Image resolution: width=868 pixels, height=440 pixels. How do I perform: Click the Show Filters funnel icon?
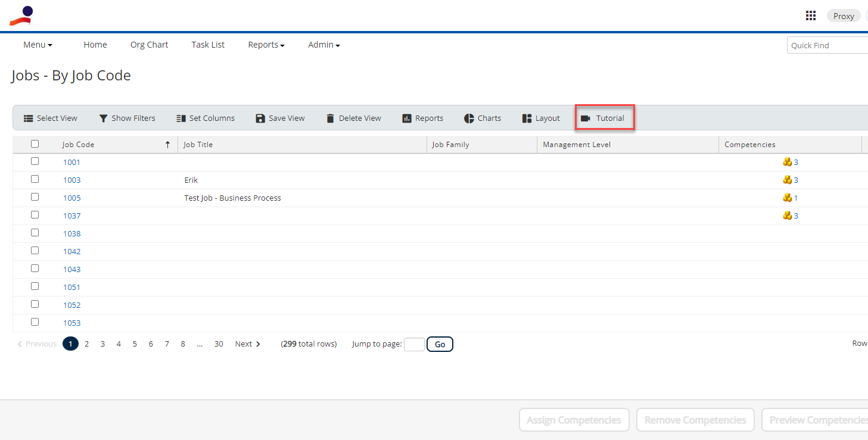click(103, 118)
